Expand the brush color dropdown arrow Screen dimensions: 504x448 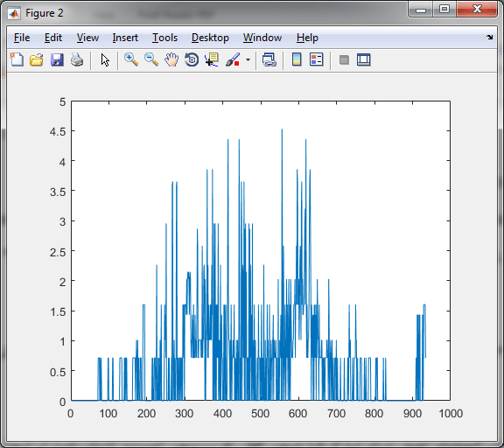(248, 59)
